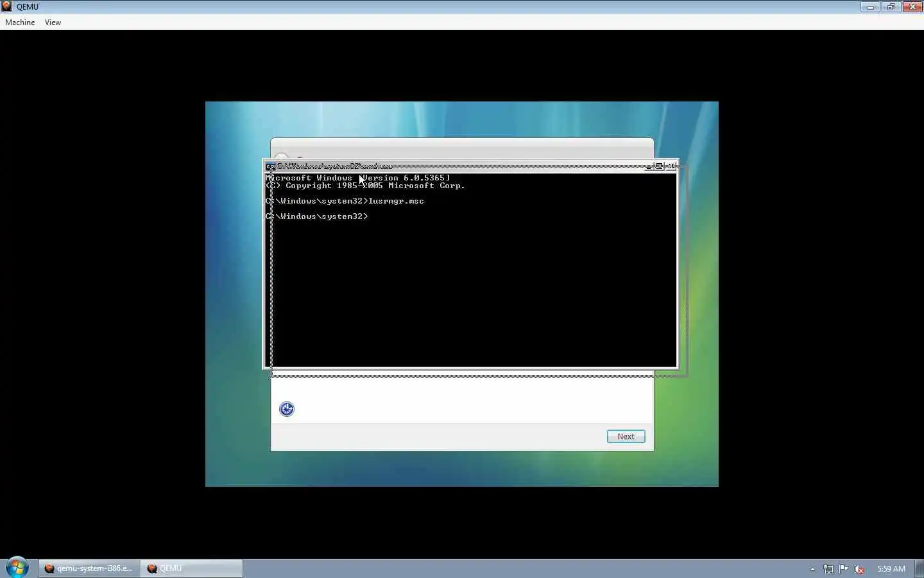Open the network tray icon
This screenshot has height=578, width=924.
pyautogui.click(x=828, y=569)
